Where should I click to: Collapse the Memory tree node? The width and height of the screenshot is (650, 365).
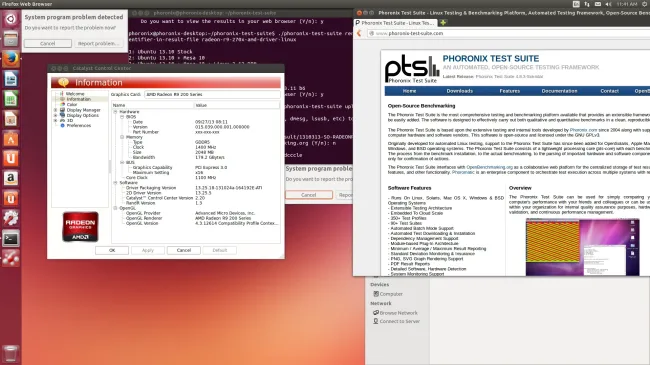(x=122, y=137)
